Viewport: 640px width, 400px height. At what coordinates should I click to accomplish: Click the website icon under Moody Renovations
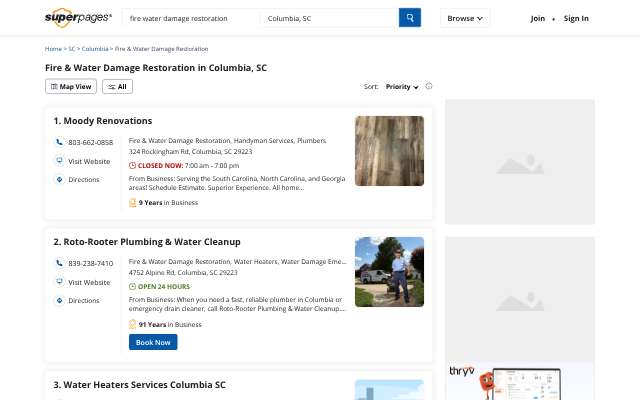(59, 160)
